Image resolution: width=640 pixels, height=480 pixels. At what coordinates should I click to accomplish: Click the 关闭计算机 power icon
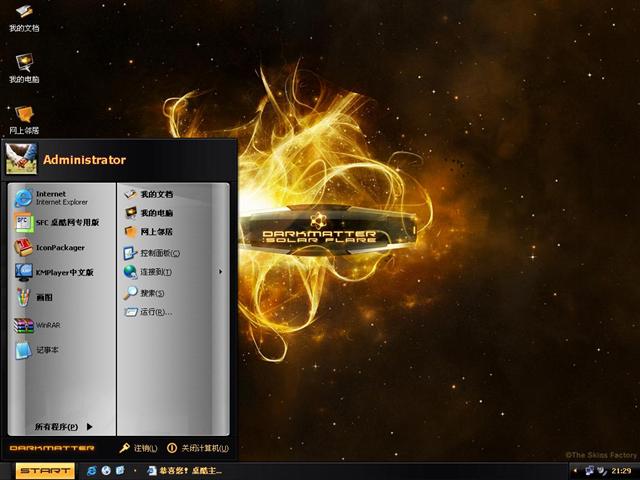(172, 448)
